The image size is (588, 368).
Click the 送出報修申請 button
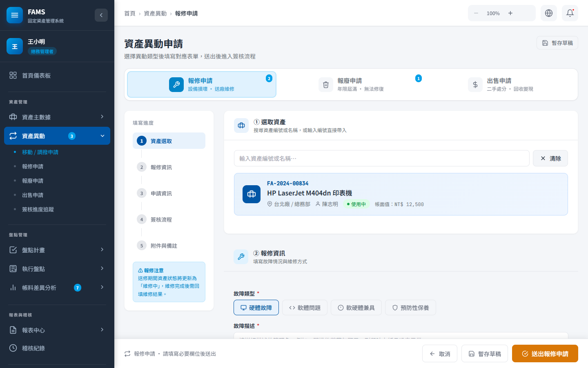545,354
